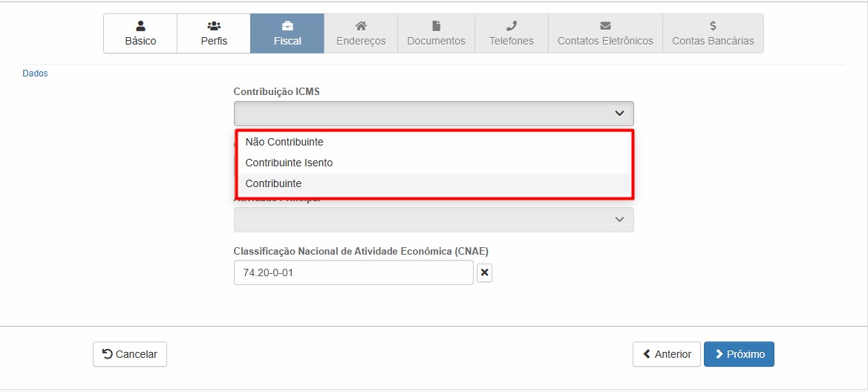Click the person icon on the Básico tab

tap(140, 26)
